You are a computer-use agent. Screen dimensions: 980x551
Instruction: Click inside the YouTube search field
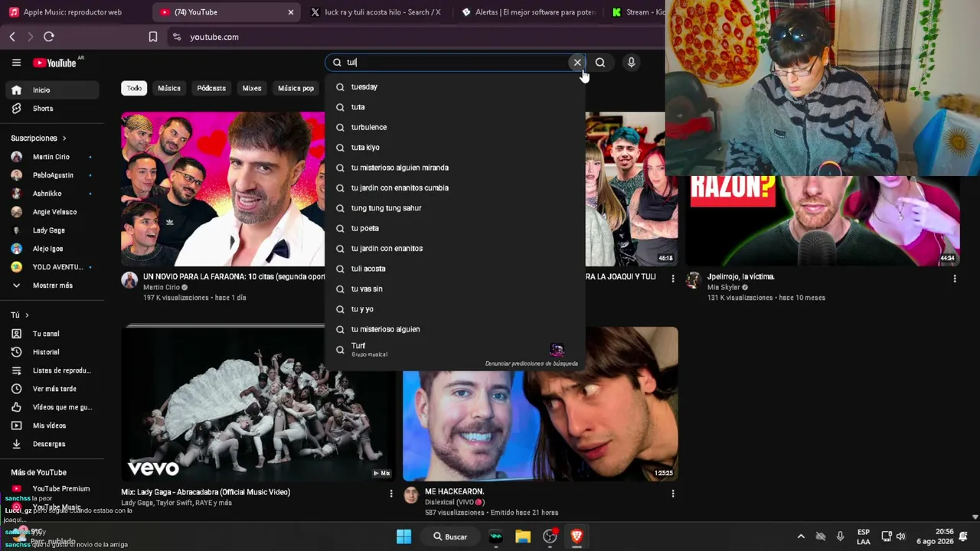click(x=456, y=63)
